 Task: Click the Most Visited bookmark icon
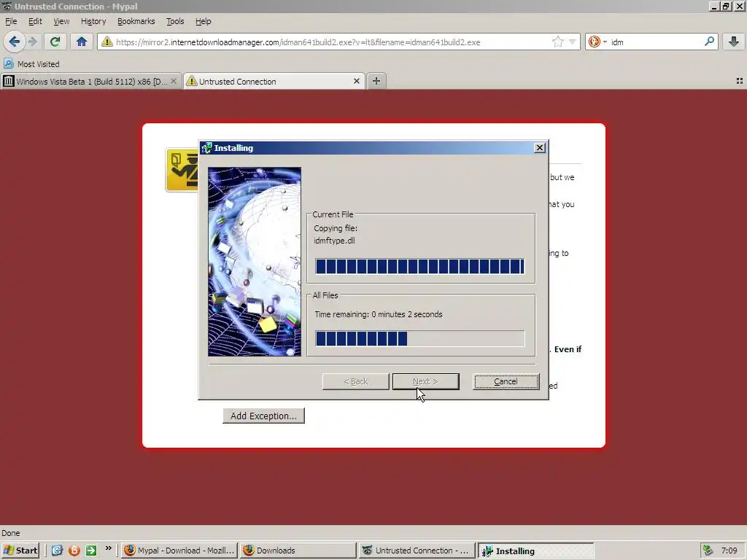8,63
